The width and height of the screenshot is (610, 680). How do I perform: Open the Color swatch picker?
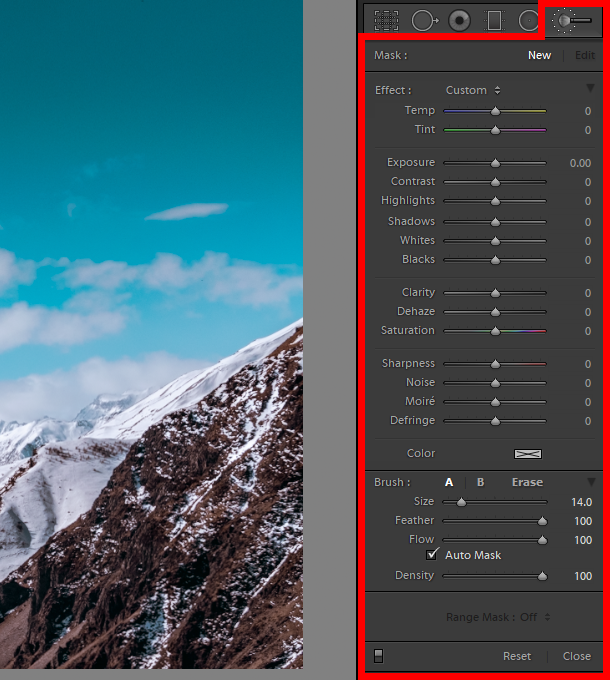tap(527, 453)
